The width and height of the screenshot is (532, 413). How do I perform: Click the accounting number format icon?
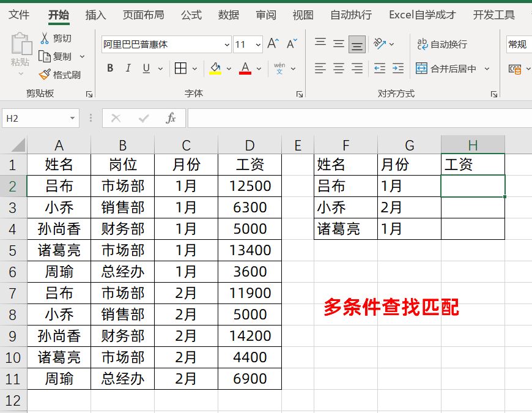pyautogui.click(x=515, y=69)
